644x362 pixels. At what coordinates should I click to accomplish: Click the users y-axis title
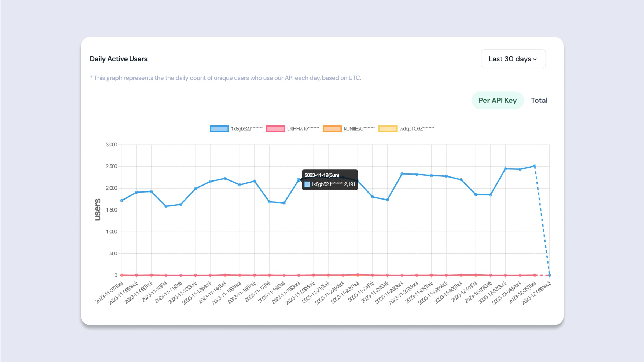coord(98,210)
